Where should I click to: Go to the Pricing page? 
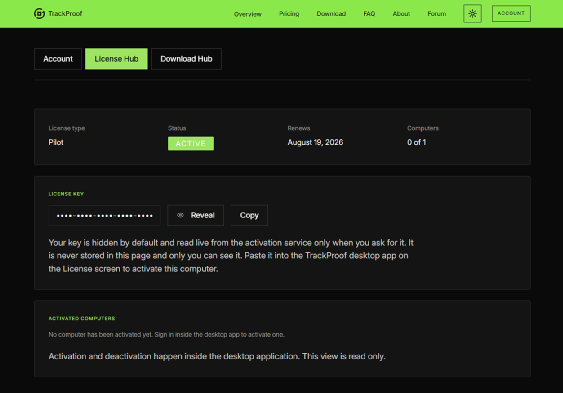tap(289, 14)
